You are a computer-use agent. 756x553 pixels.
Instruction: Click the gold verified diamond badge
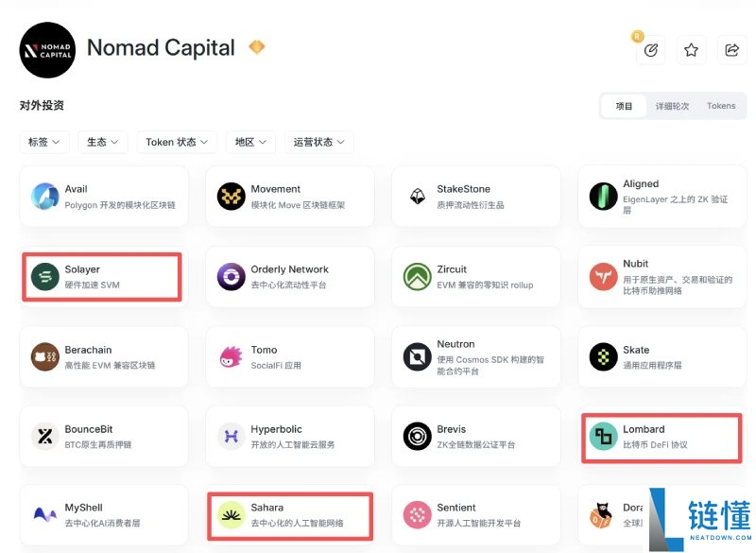[256, 46]
